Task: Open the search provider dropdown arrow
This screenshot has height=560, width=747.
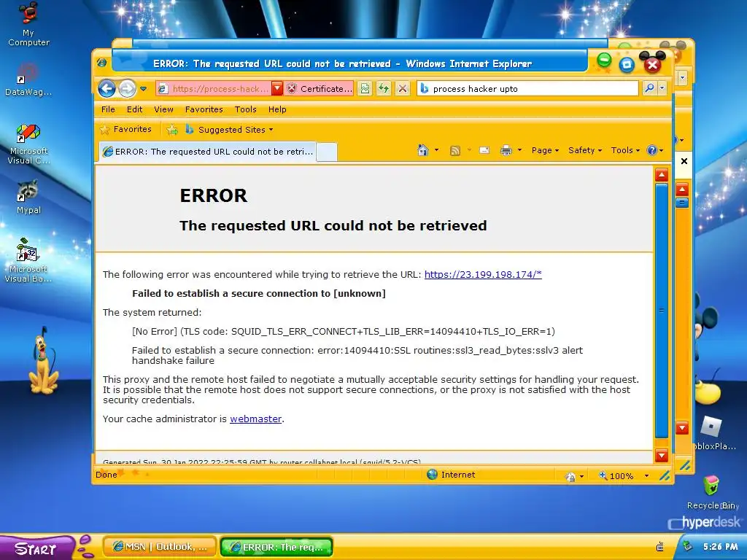Action: (662, 88)
